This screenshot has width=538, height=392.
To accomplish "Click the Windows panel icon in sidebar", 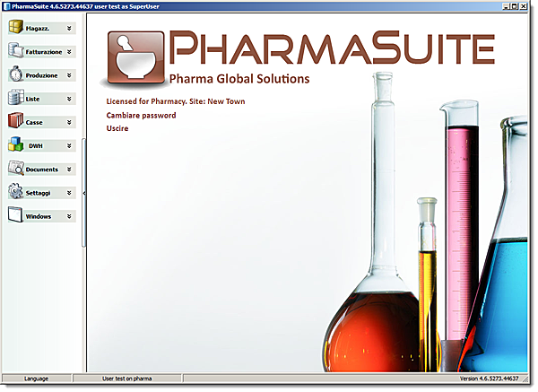I will 15,215.
